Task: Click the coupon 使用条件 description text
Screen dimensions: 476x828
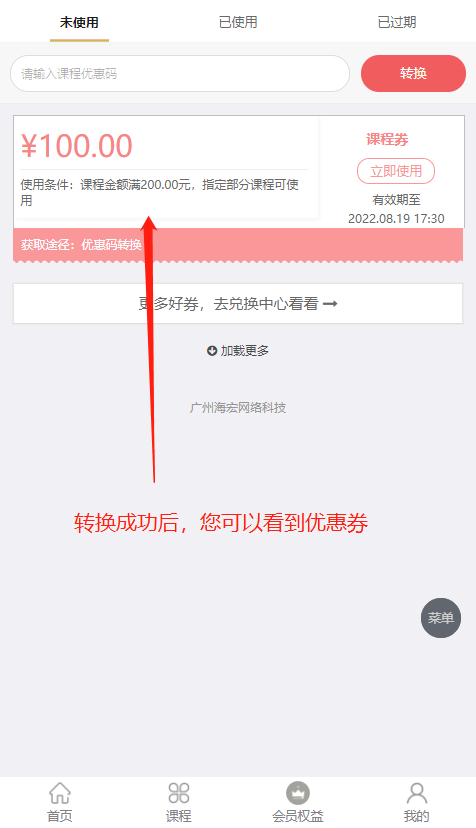Action: click(160, 192)
